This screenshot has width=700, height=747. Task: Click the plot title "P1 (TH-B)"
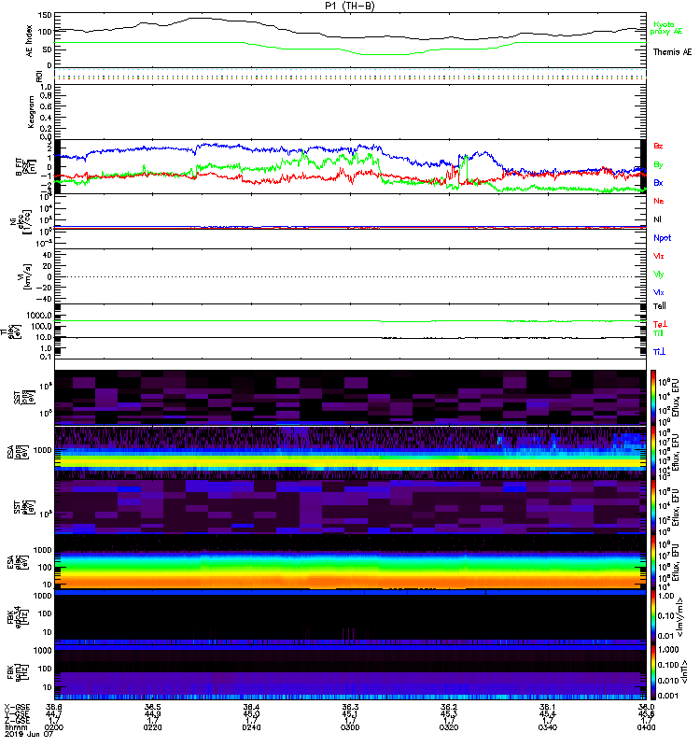(x=350, y=6)
